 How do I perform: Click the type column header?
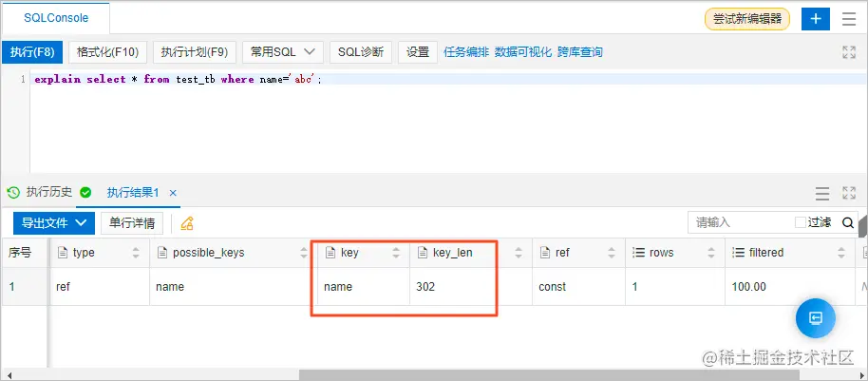pos(100,253)
